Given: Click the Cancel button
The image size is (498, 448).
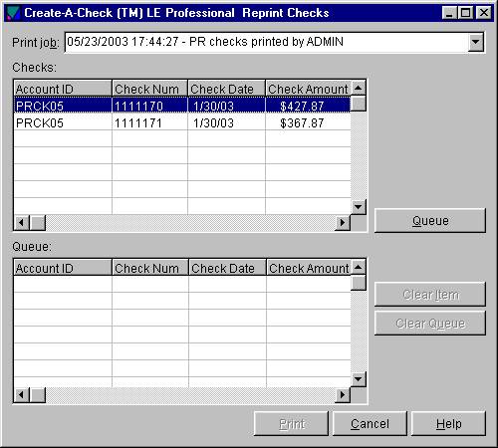Looking at the screenshot, I should point(370,424).
